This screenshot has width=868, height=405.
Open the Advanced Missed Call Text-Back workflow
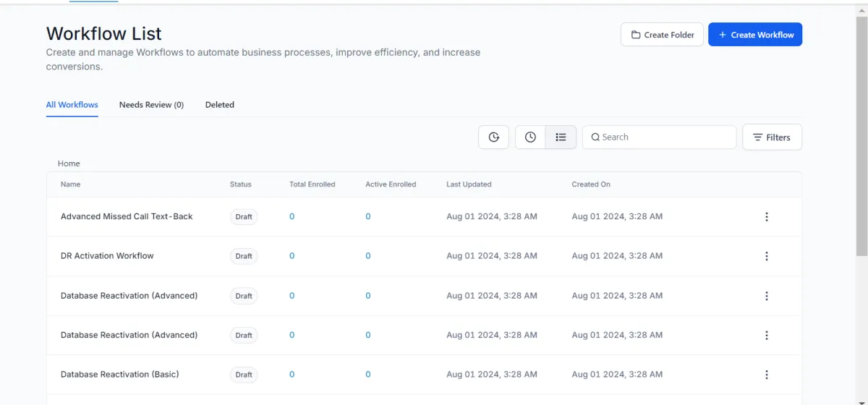point(127,216)
